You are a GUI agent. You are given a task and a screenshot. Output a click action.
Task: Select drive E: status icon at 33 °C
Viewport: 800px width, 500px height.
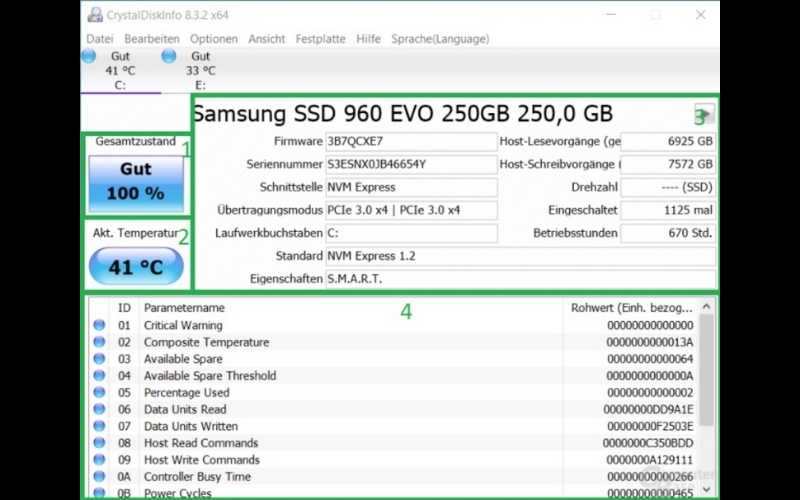coord(169,56)
